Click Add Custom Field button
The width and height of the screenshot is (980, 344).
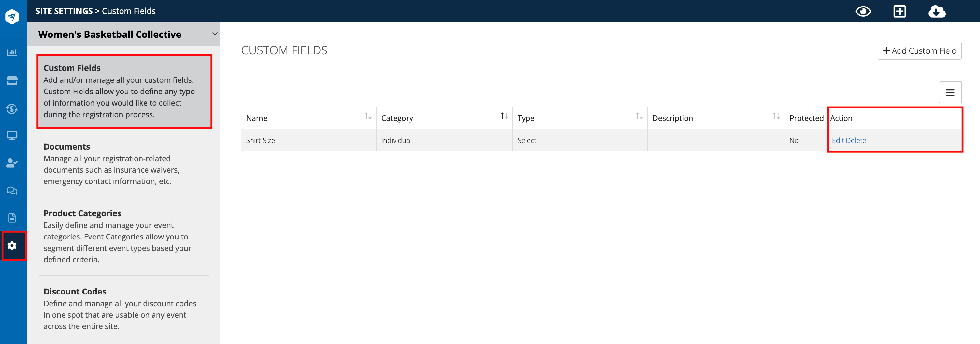(919, 50)
